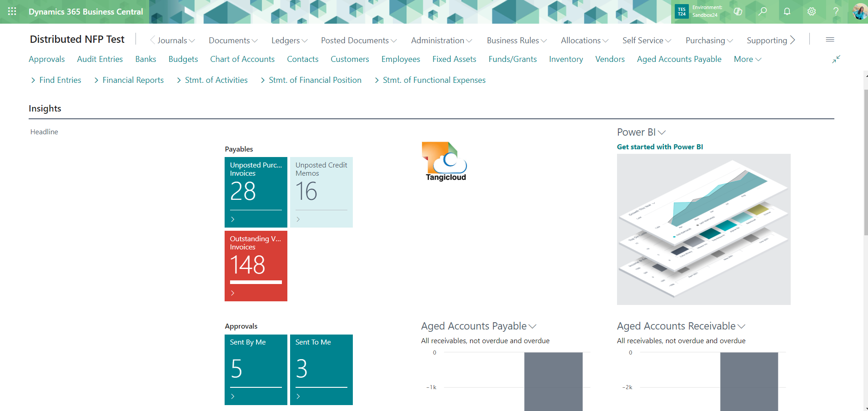Expand the Business Rules menu

517,41
